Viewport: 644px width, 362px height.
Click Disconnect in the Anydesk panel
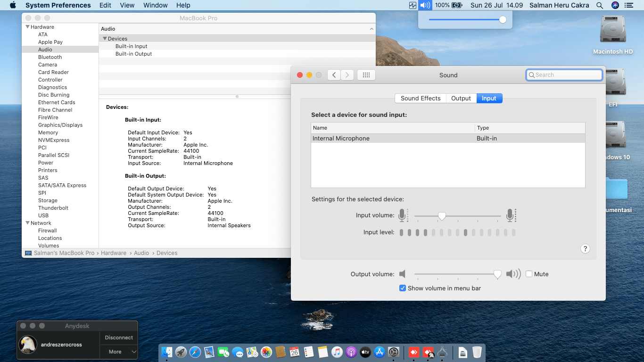(119, 337)
